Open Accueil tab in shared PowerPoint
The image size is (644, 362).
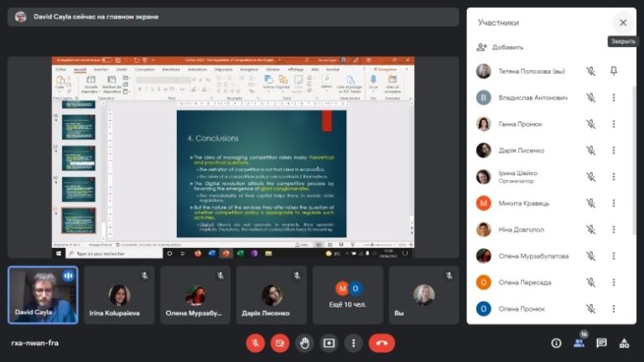(80, 70)
